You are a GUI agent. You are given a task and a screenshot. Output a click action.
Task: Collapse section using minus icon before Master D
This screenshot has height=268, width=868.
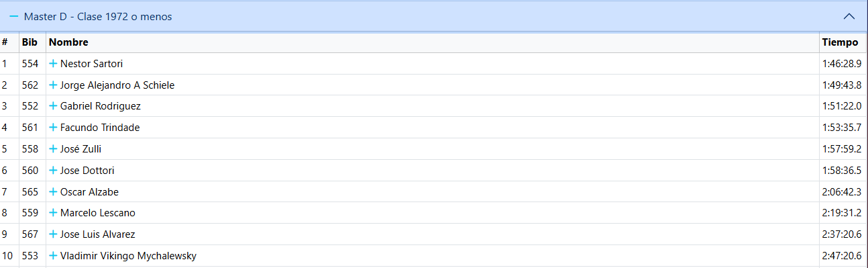(x=14, y=16)
